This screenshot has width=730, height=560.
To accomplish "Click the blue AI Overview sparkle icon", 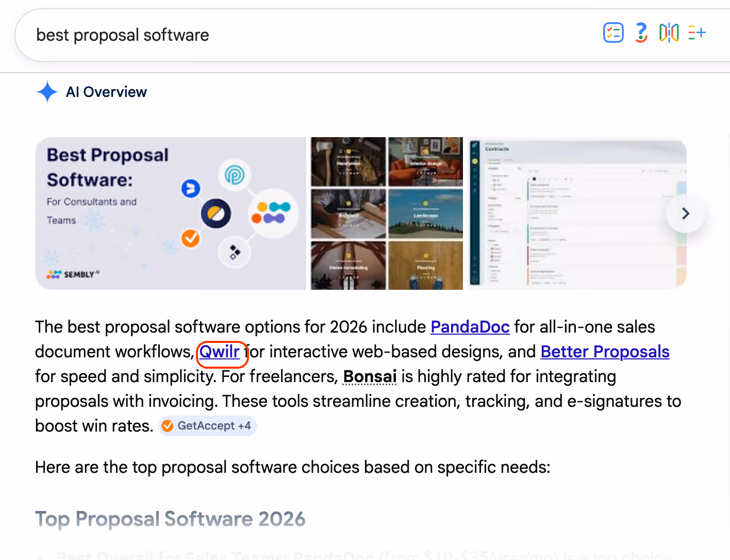I will tap(47, 92).
